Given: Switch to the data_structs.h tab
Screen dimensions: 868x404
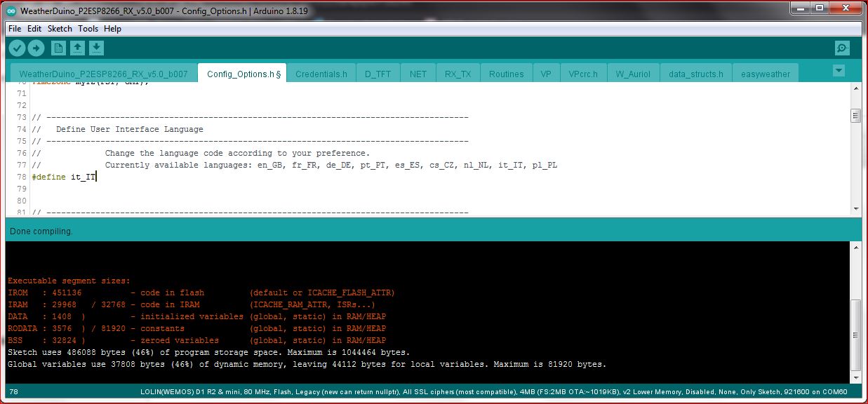Looking at the screenshot, I should [x=695, y=74].
